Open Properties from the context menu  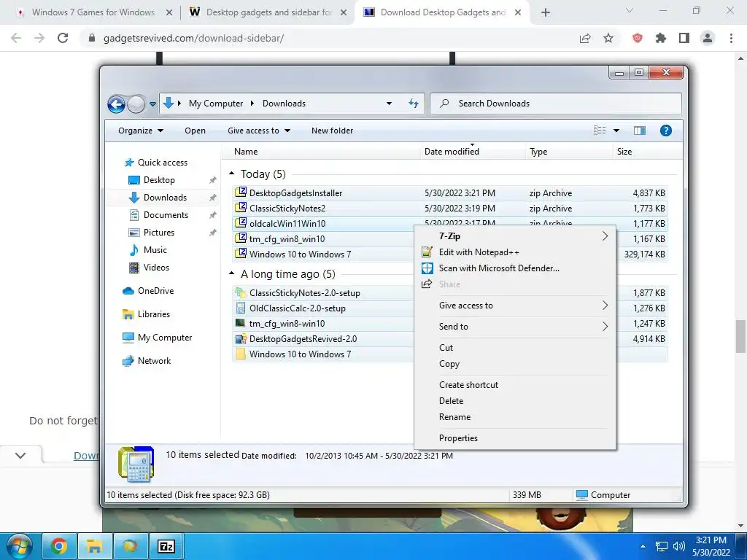(515, 438)
